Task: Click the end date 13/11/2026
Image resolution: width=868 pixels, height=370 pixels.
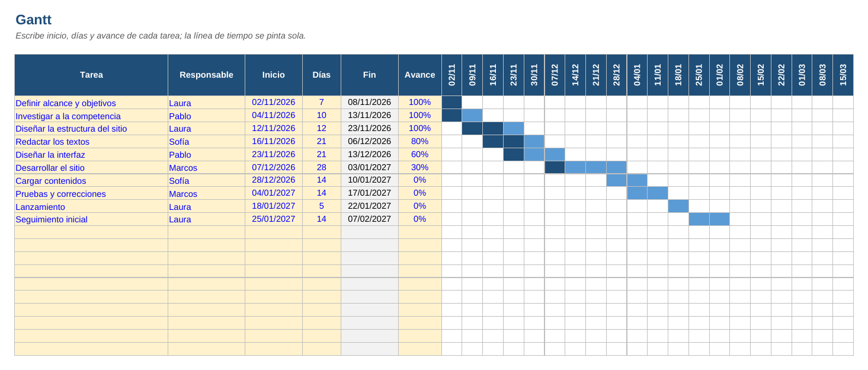Action: (x=370, y=116)
